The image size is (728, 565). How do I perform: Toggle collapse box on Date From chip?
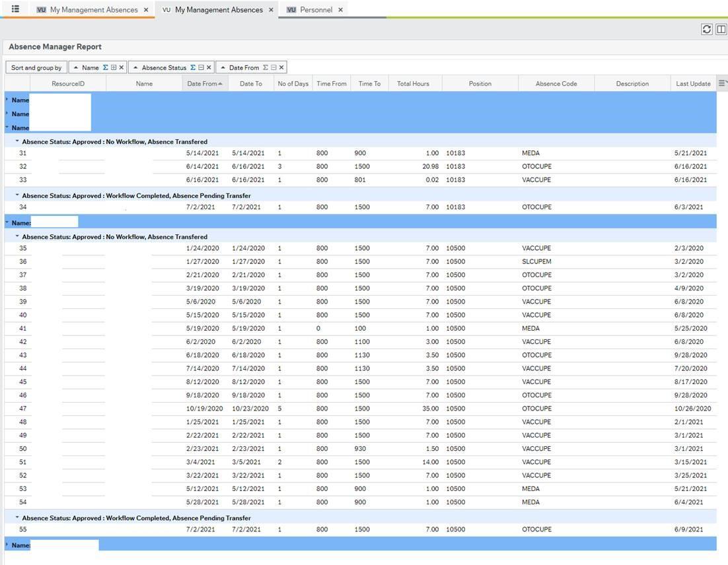point(273,67)
